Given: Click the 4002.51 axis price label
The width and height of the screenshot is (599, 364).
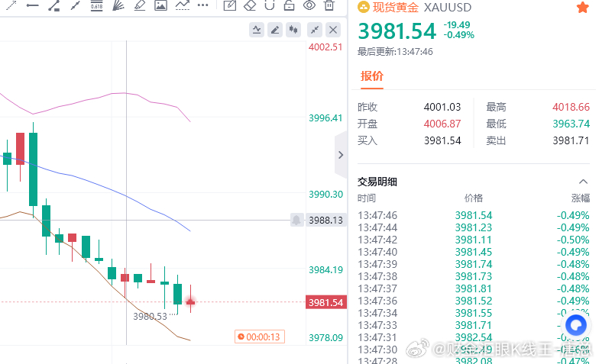Looking at the screenshot, I should [325, 47].
